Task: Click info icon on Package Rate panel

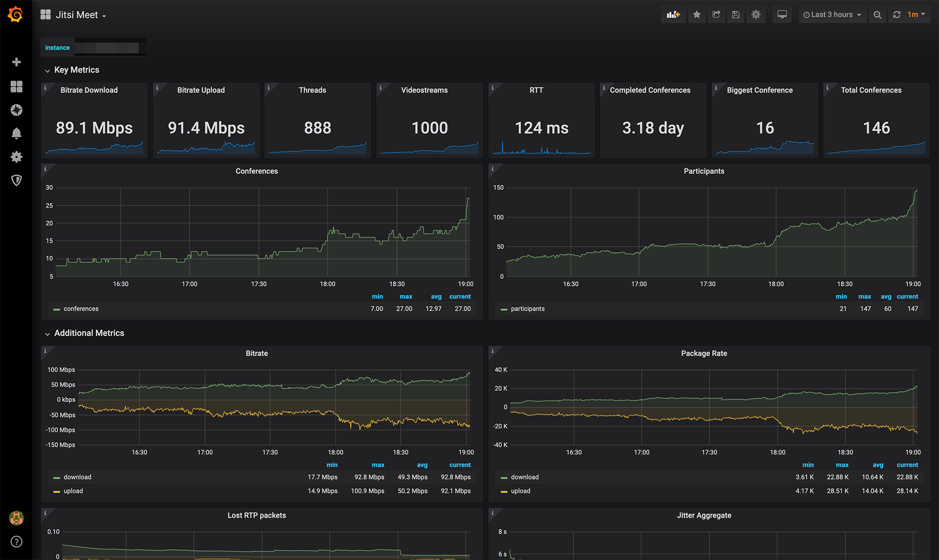Action: (492, 350)
